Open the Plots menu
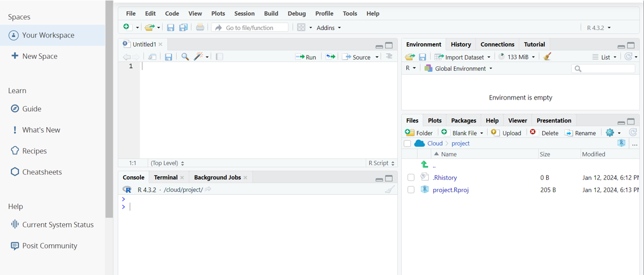The height and width of the screenshot is (275, 644). tap(218, 13)
